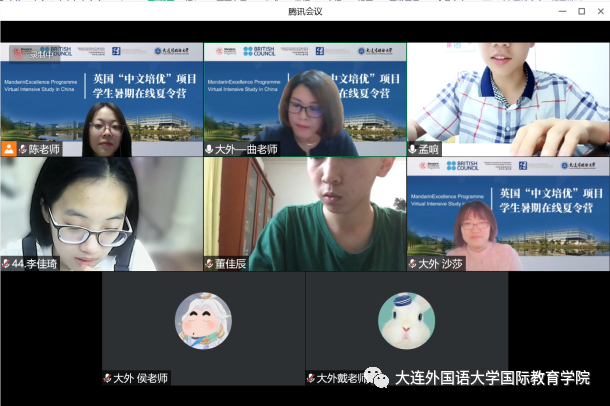The height and width of the screenshot is (406, 610).
Task: Click the name label 陈老师
Action: (x=44, y=149)
